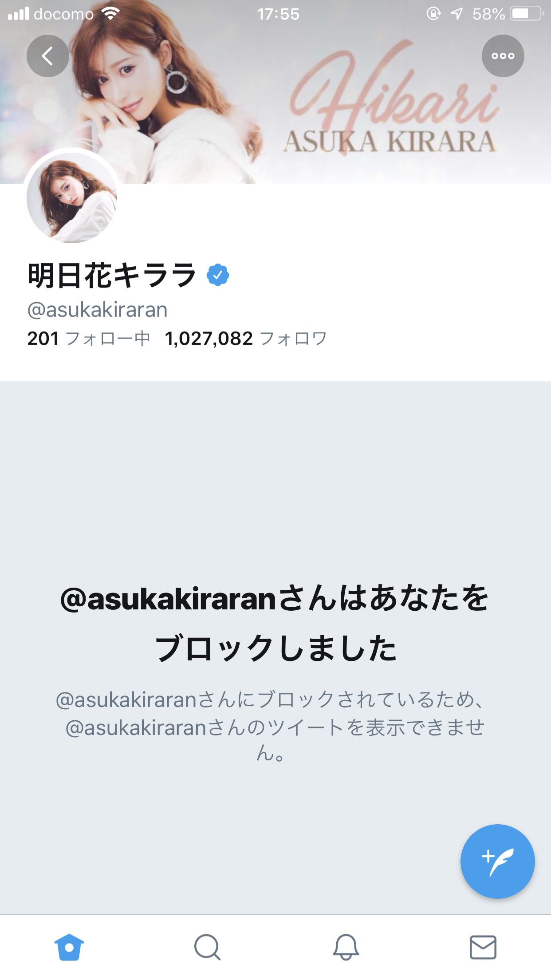Open the Search tab
This screenshot has width=551, height=980.
coord(207,947)
